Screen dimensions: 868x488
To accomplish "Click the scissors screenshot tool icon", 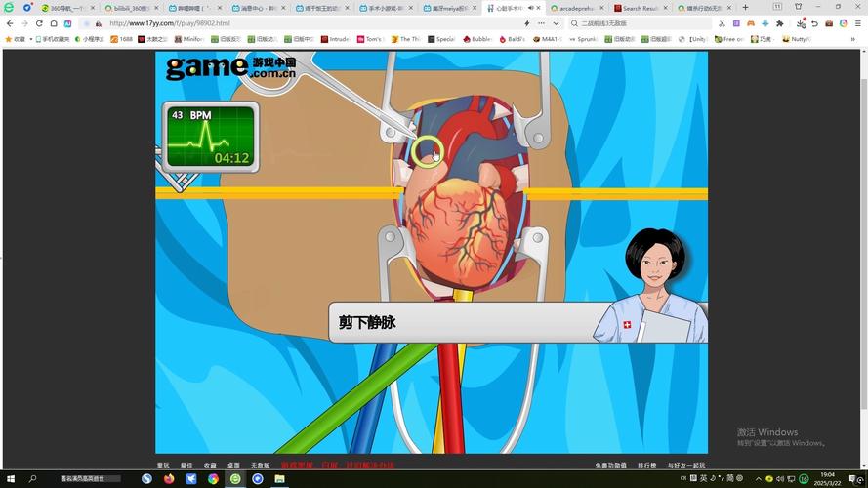I will coord(722,23).
